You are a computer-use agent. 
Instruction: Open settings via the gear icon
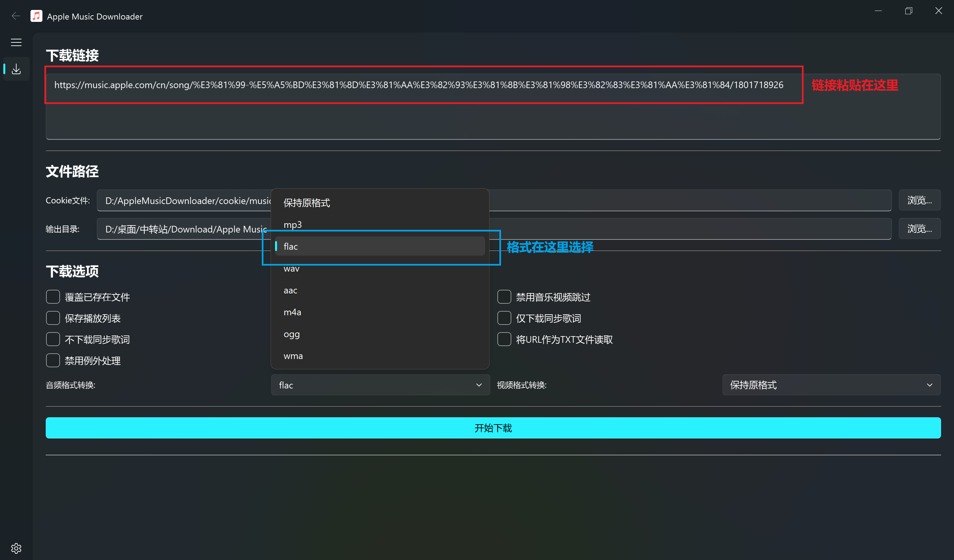point(16,548)
